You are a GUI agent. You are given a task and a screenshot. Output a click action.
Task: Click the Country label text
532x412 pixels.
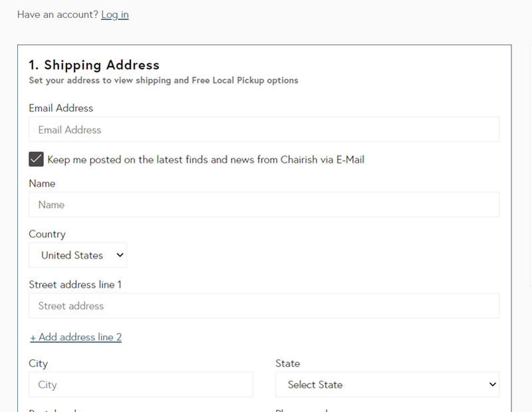tap(47, 234)
